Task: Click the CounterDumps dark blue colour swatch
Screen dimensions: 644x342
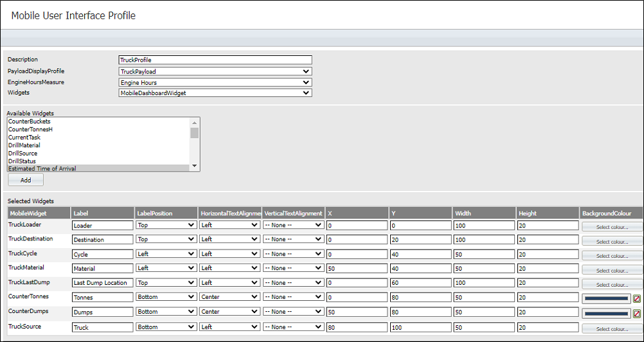Action: pyautogui.click(x=607, y=314)
